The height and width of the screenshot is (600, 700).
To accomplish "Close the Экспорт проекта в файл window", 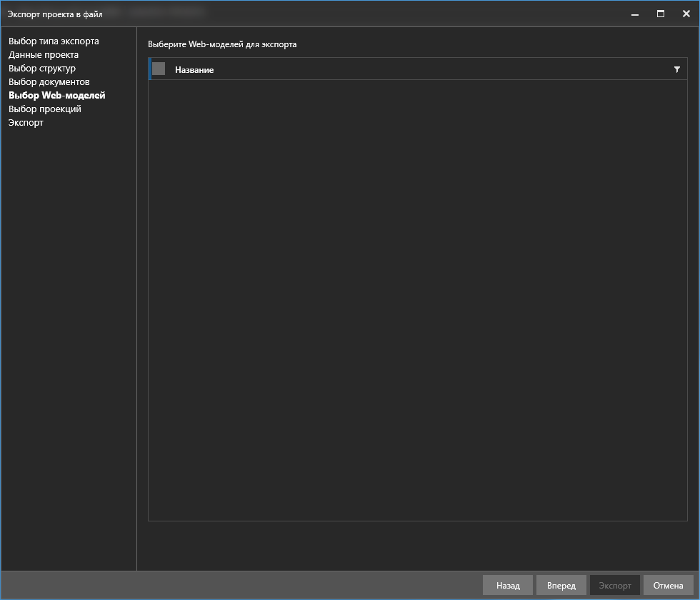I will click(686, 14).
